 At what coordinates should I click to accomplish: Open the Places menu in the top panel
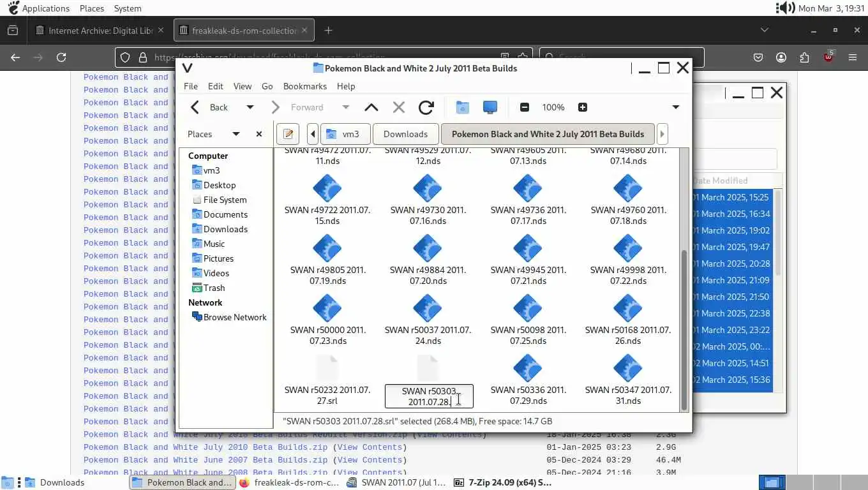coord(92,8)
